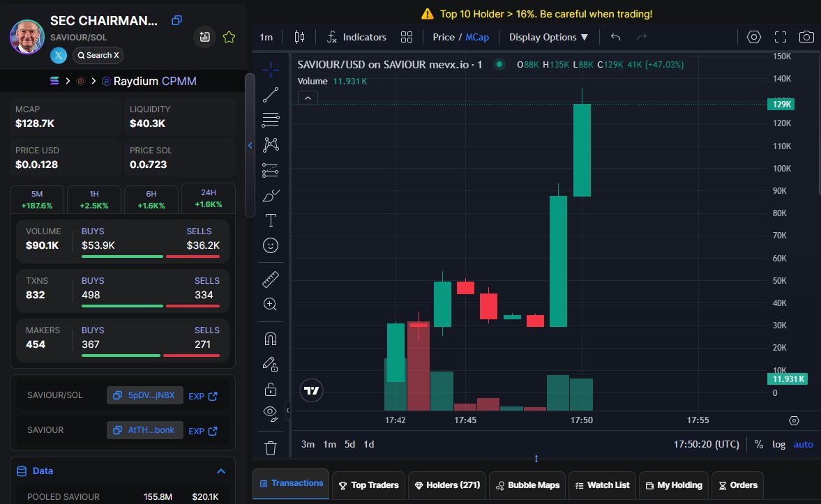Activate the zoom in tool

click(271, 305)
